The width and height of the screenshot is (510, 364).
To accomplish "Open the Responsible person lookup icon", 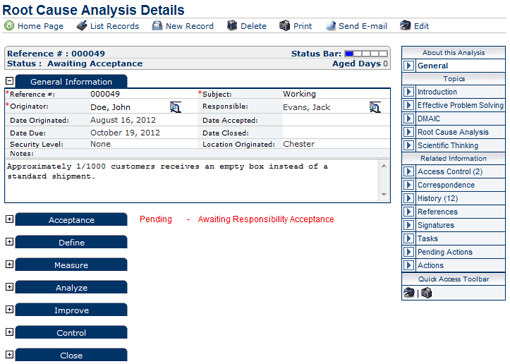I will [375, 107].
